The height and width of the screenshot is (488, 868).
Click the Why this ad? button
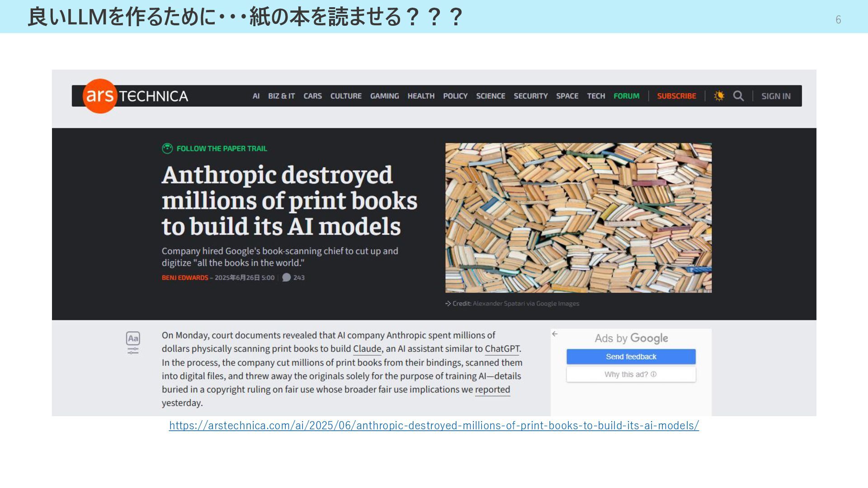631,374
